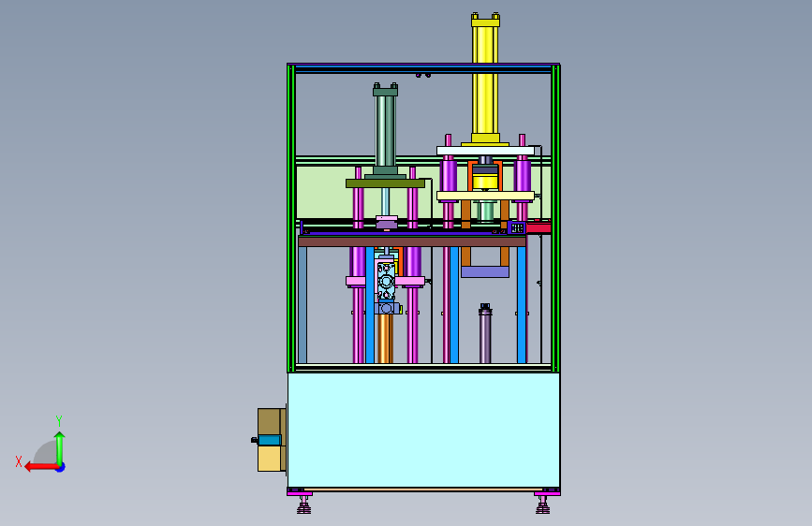This screenshot has height=526, width=812.
Task: Select the violet block hanging under the table
Action: (485, 271)
